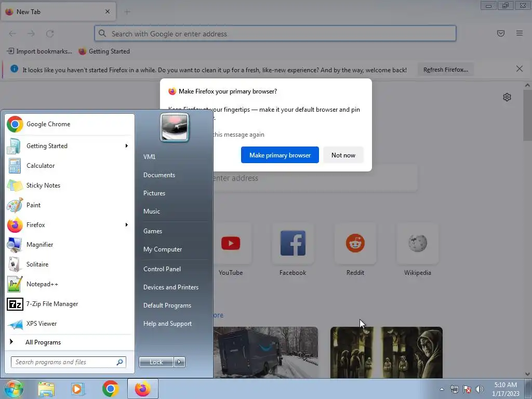Open My Computer from Start menu
532x399 pixels.
point(163,249)
